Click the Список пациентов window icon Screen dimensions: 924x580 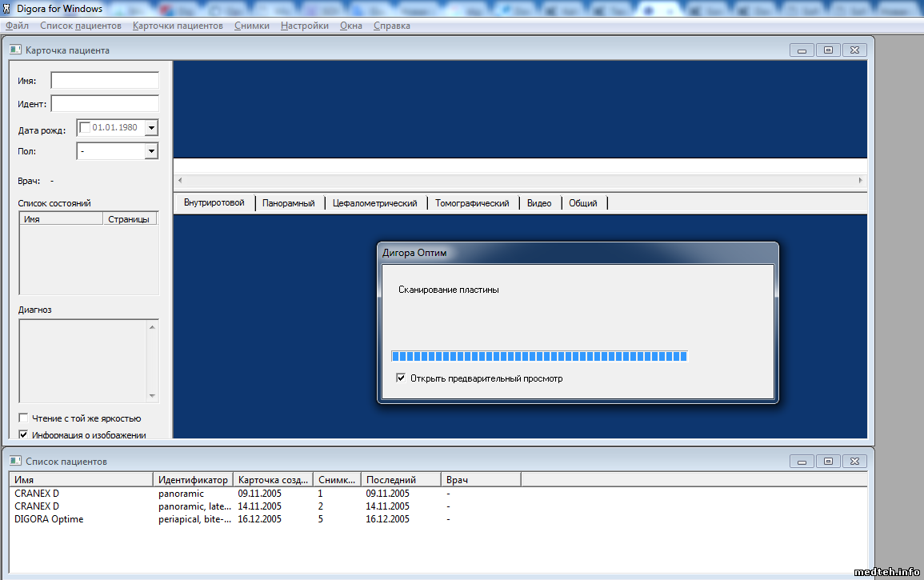point(15,461)
